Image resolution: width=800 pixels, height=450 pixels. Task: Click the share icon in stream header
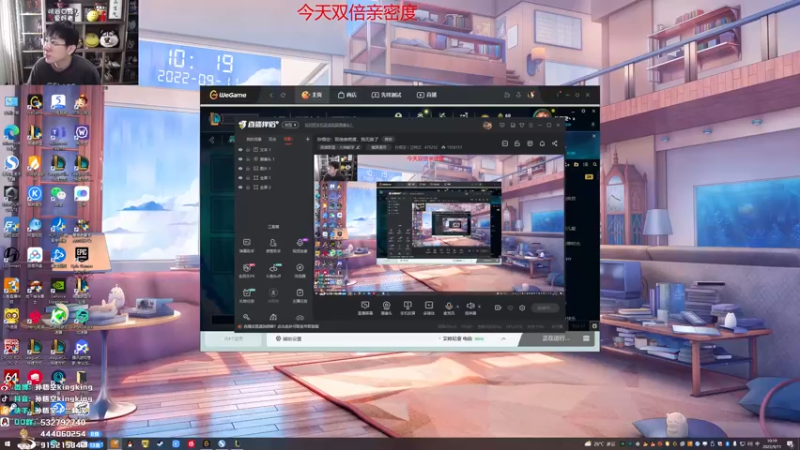(x=555, y=143)
